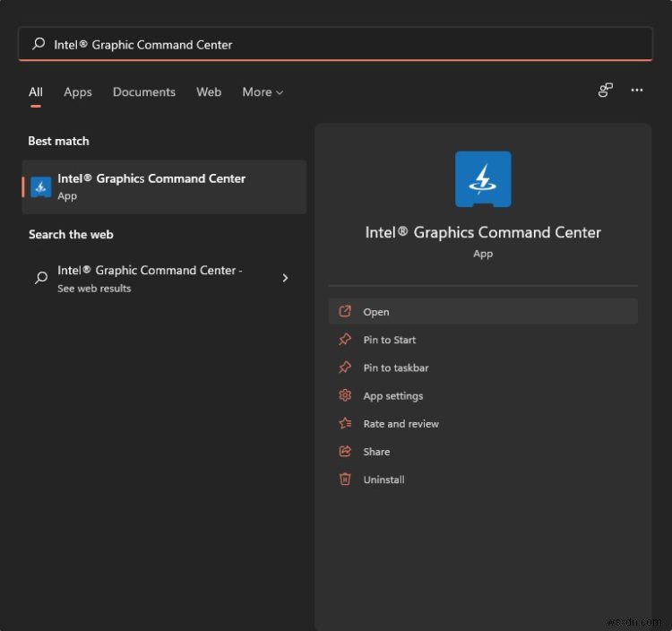Click the Pin to taskbar pin icon

click(345, 367)
